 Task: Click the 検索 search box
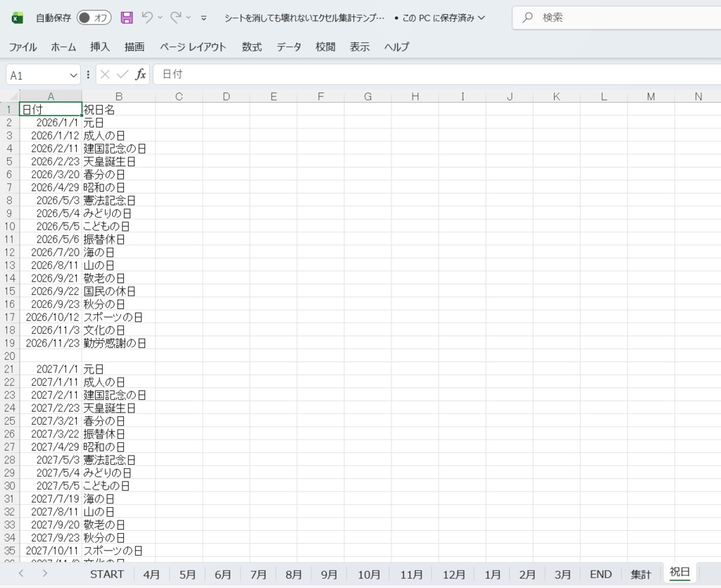point(617,18)
